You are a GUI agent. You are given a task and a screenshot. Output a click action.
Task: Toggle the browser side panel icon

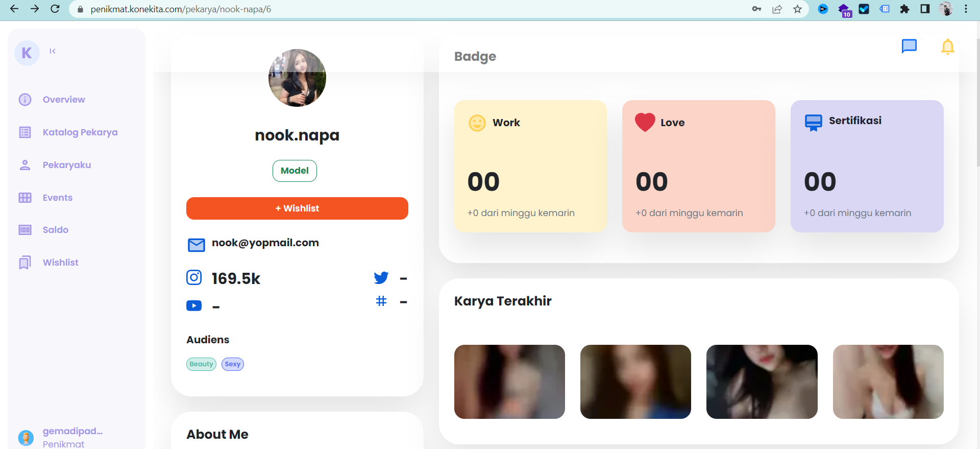point(925,9)
